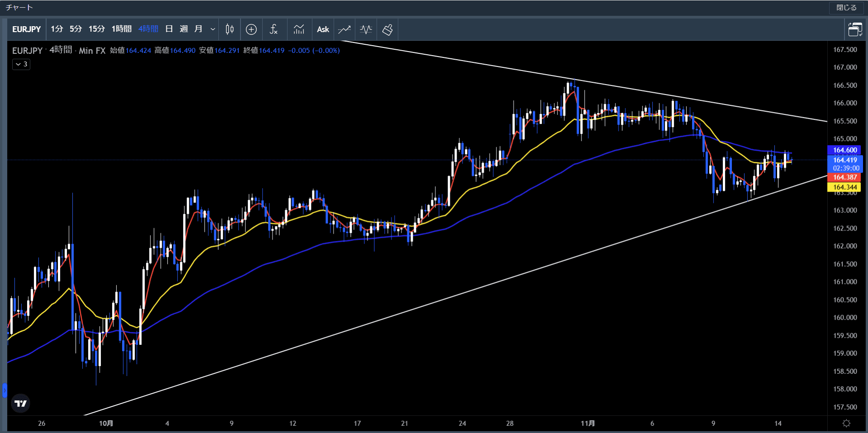Image resolution: width=868 pixels, height=433 pixels.
Task: Click the 始値 164.424 open value
Action: (x=131, y=50)
